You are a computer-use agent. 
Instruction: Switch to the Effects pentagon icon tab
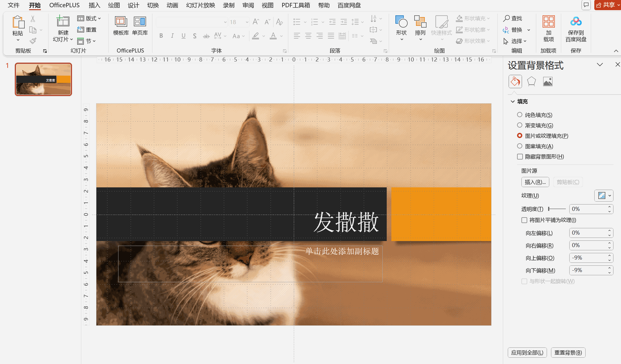531,82
